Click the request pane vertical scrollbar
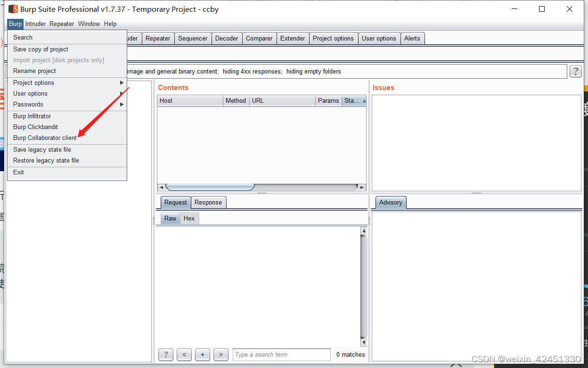This screenshot has width=588, height=368. tap(364, 286)
